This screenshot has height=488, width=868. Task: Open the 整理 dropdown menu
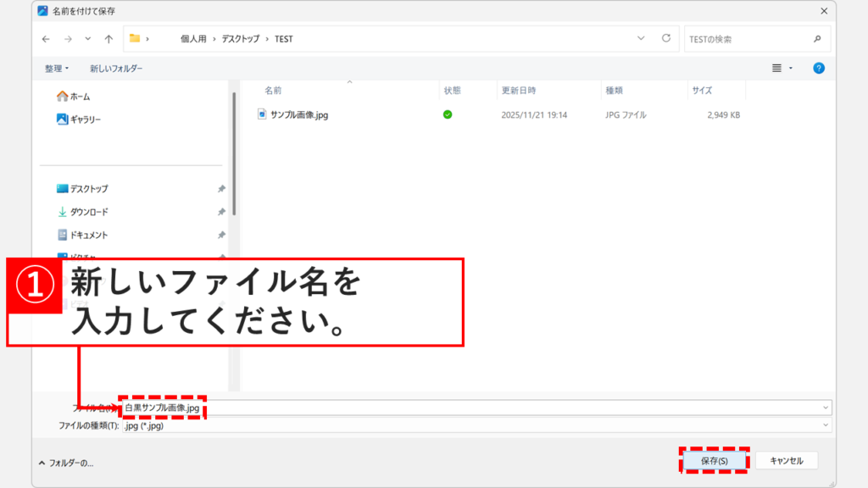[x=55, y=68]
